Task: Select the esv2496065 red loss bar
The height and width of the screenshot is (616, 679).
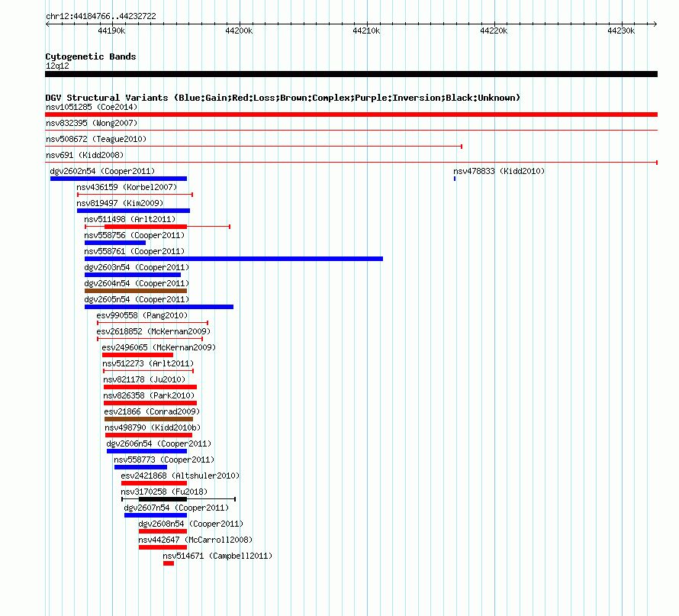Action: tap(137, 355)
